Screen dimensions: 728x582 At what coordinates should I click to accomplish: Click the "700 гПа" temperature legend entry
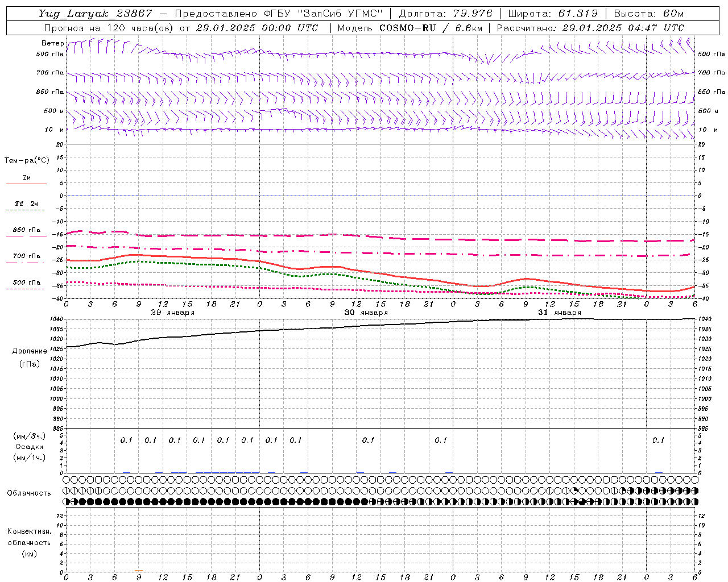tap(27, 256)
